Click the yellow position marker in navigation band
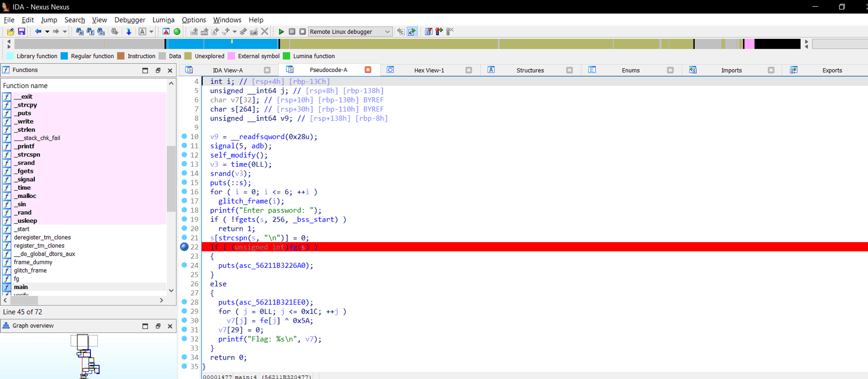The width and height of the screenshot is (868, 379). click(x=232, y=42)
